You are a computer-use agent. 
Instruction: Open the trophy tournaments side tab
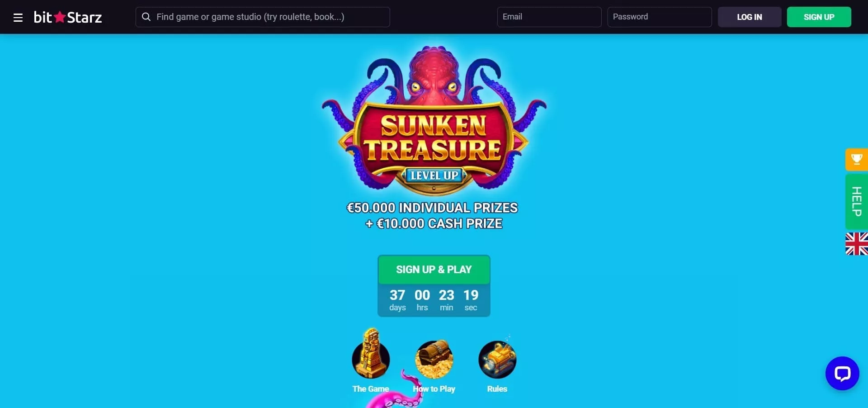point(856,159)
